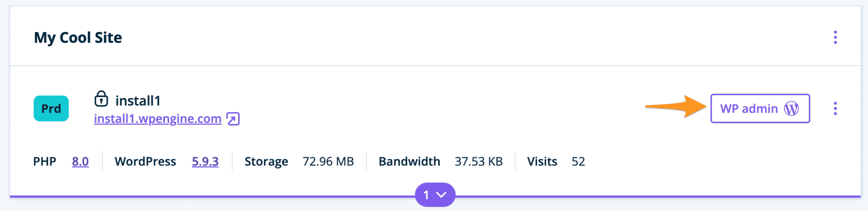This screenshot has width=868, height=211.
Task: Click the My Cool Site title
Action: [x=78, y=38]
